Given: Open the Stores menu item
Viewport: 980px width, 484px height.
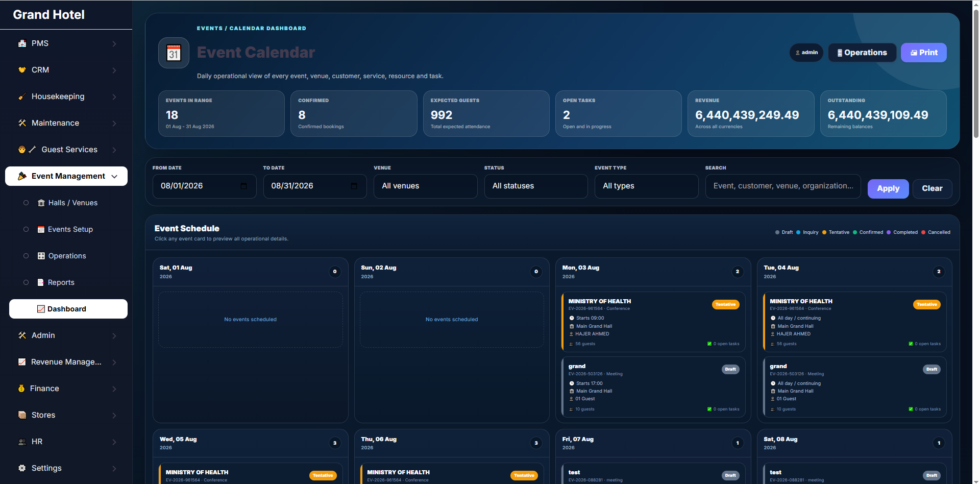Looking at the screenshot, I should (66, 415).
